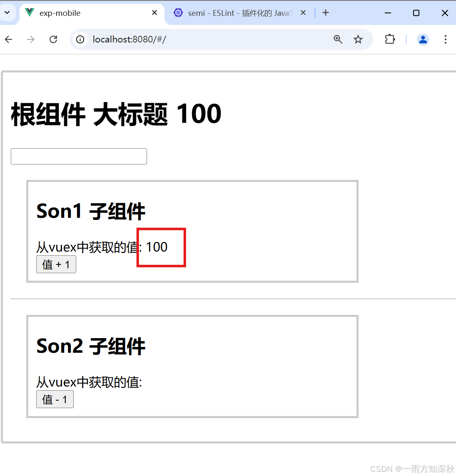Viewport: 456px width, 476px height.
Task: Close the browser window
Action: [x=445, y=13]
